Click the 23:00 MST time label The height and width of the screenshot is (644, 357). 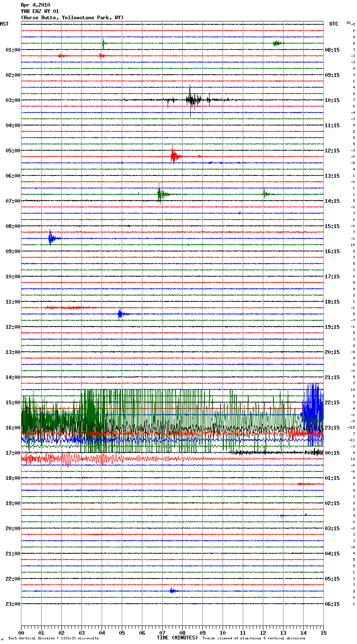tap(13, 604)
